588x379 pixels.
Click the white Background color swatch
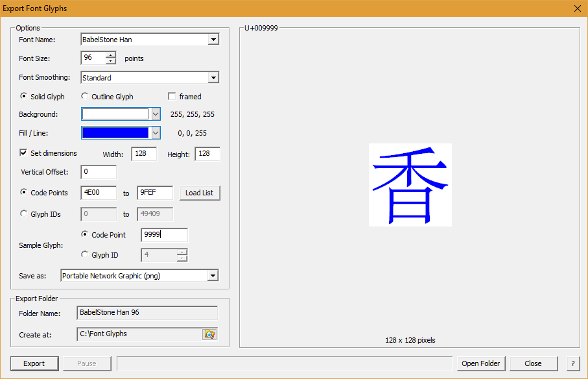click(115, 114)
